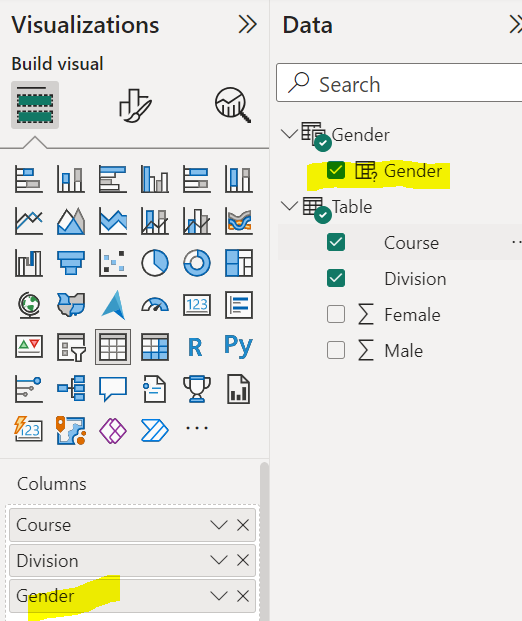Select the line chart visual
Viewport: 522px width, 621px height.
pos(29,221)
